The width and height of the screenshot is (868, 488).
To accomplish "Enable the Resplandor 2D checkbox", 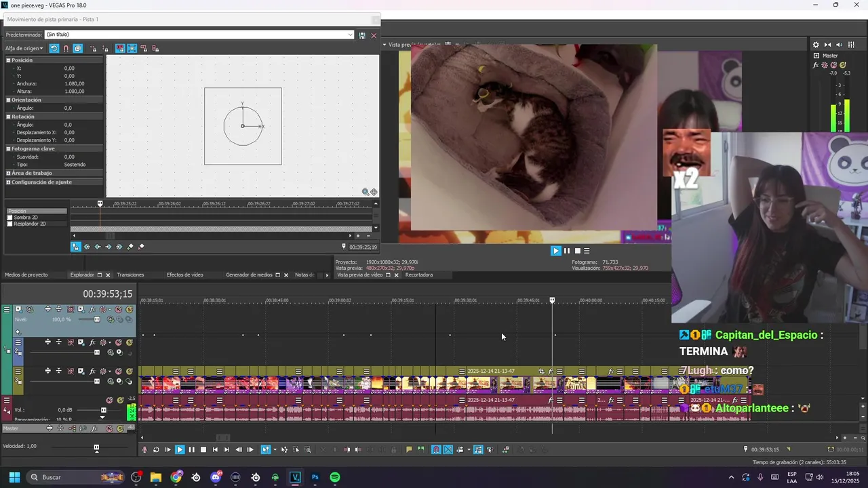I will point(9,224).
